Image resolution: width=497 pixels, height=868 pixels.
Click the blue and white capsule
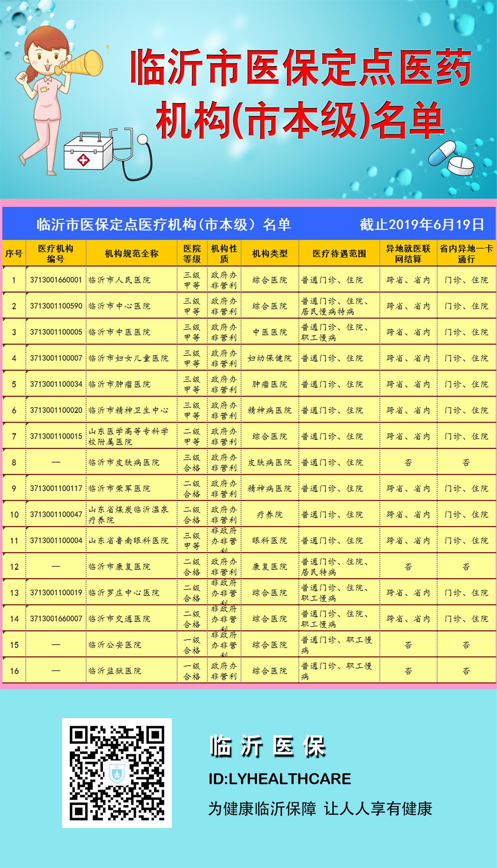point(442,153)
